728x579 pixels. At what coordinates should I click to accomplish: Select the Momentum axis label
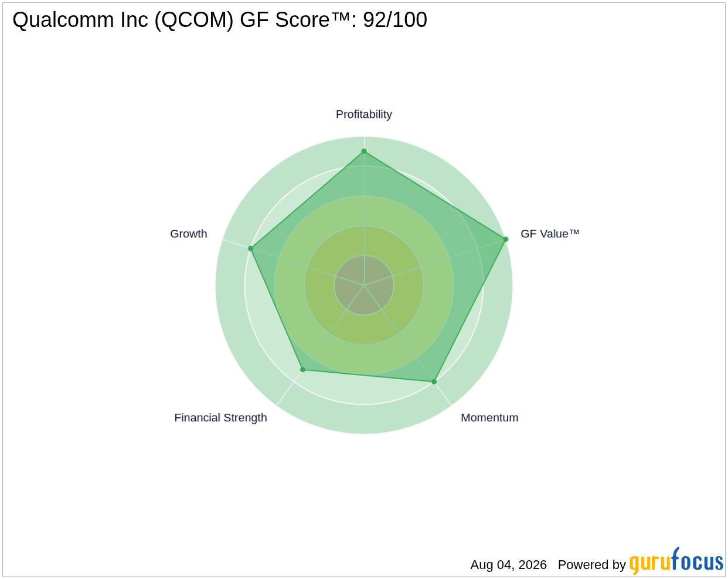tap(489, 418)
